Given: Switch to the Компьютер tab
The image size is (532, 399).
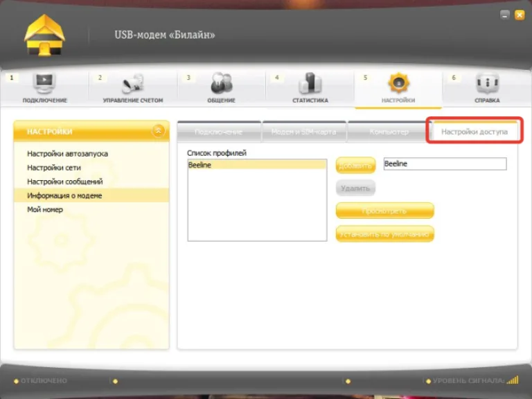Looking at the screenshot, I should point(389,132).
